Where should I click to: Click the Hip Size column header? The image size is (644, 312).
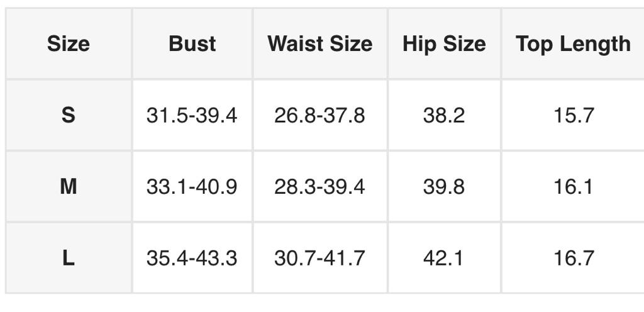(x=444, y=44)
